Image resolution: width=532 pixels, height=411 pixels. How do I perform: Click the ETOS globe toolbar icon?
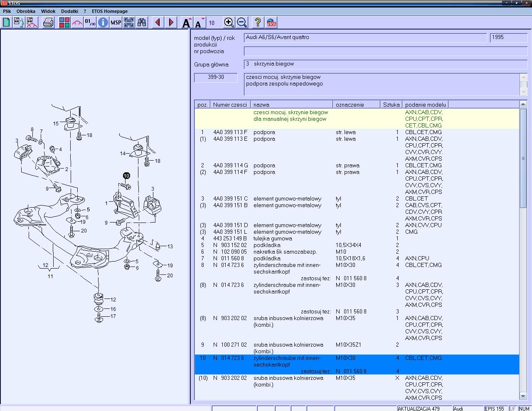[271, 22]
